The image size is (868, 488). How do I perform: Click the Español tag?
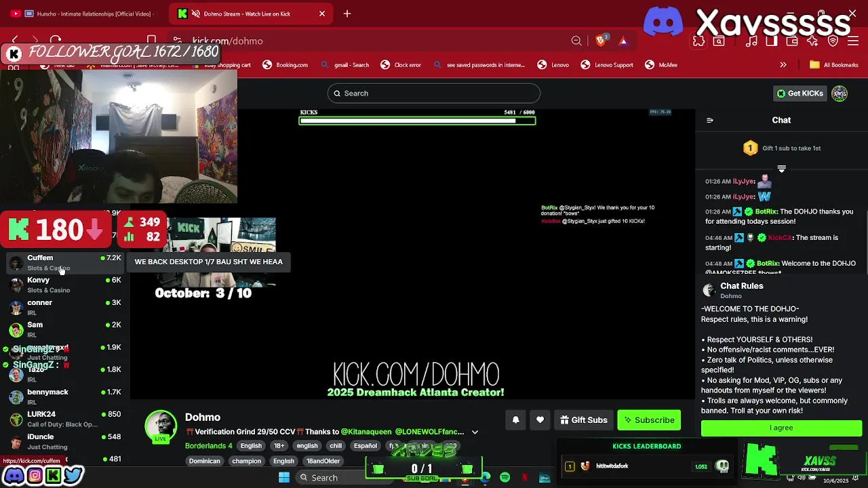tap(365, 446)
